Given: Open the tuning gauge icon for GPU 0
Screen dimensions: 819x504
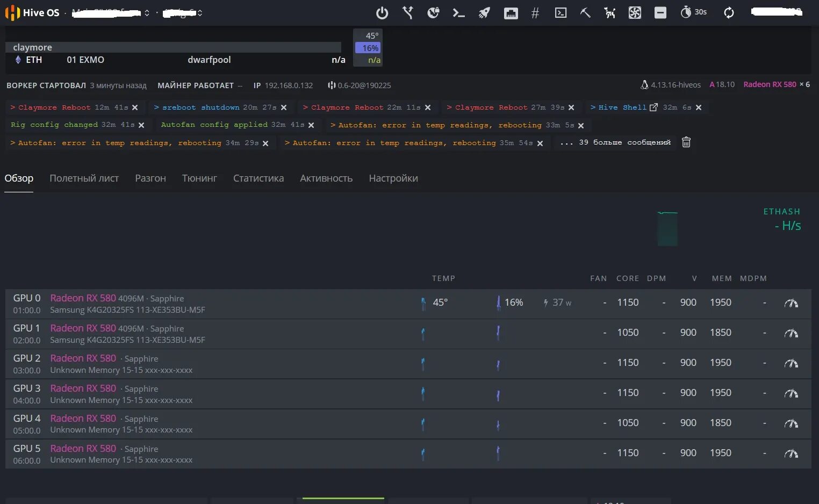Looking at the screenshot, I should pyautogui.click(x=791, y=303).
